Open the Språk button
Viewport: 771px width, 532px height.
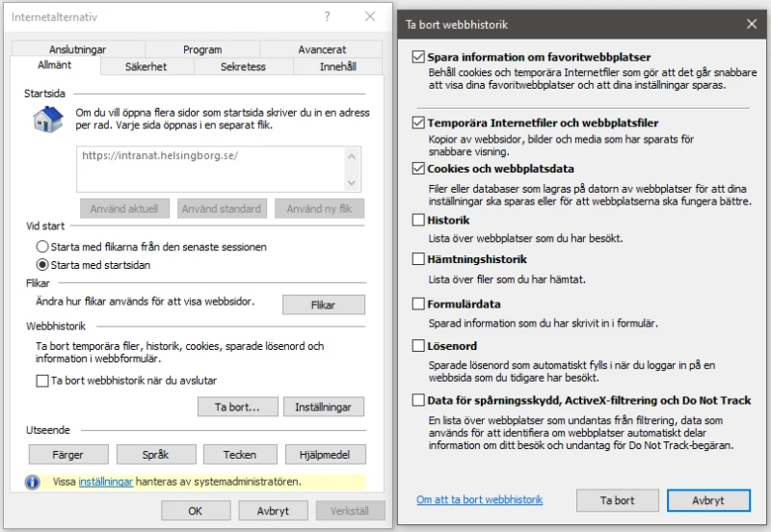156,455
